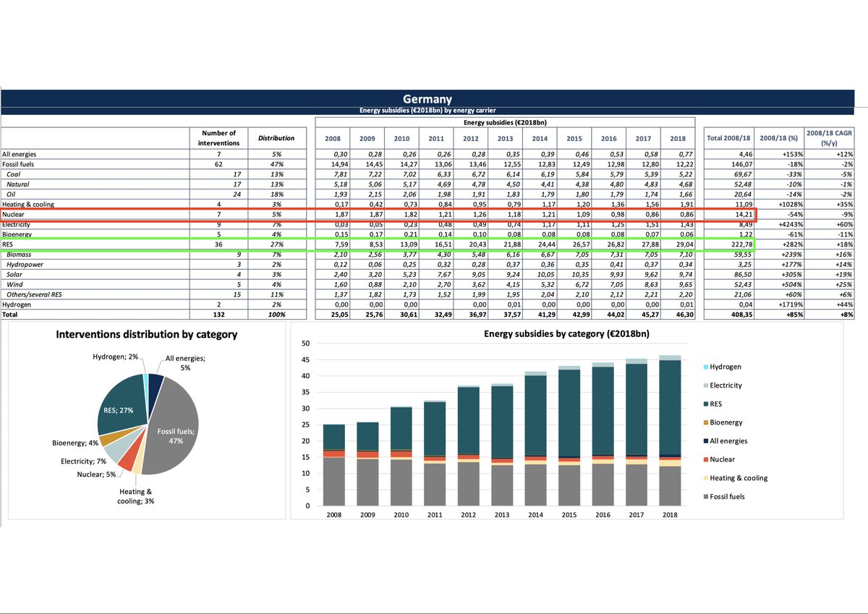Screen dimensions: 868x614
Task: Click the 'Bioenergy; 4%' pie label
Action: 75,443
